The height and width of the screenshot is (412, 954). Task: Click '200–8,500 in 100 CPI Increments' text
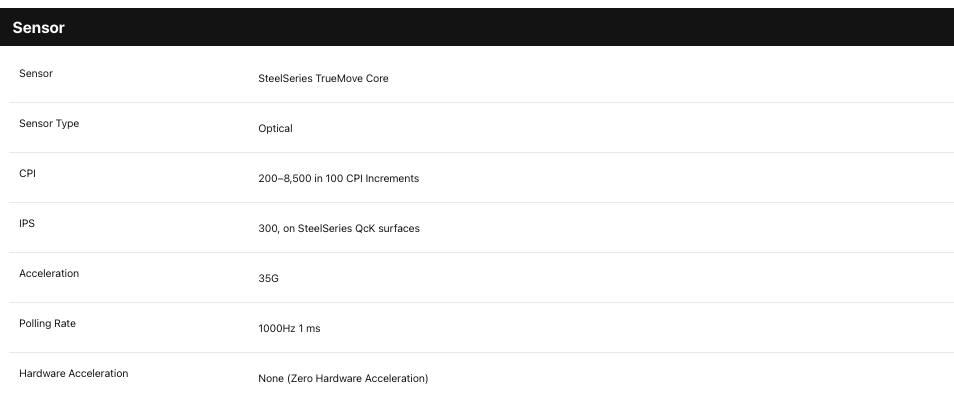pyautogui.click(x=338, y=178)
